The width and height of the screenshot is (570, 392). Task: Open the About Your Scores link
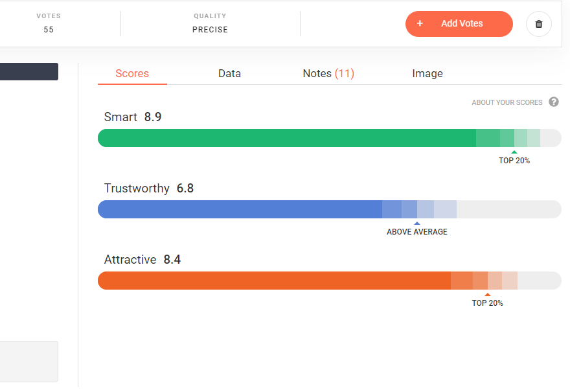click(507, 102)
